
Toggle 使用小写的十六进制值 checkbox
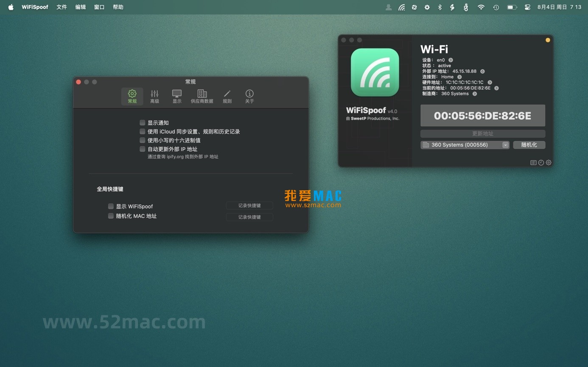(143, 140)
